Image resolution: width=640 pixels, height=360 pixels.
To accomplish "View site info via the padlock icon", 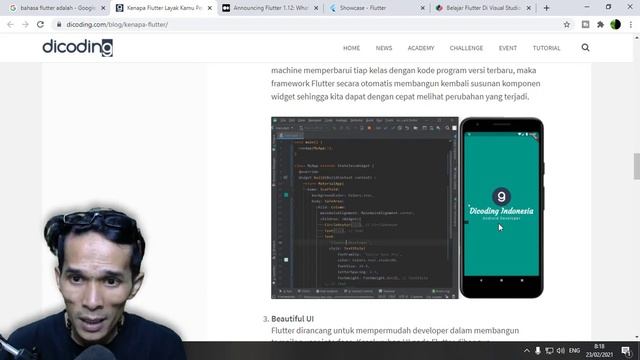I will click(x=59, y=24).
